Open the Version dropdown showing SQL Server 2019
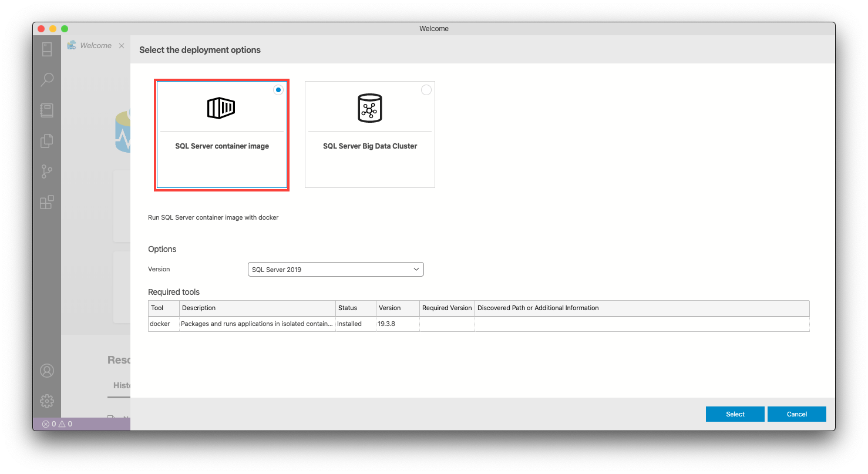The image size is (868, 474). pos(335,270)
